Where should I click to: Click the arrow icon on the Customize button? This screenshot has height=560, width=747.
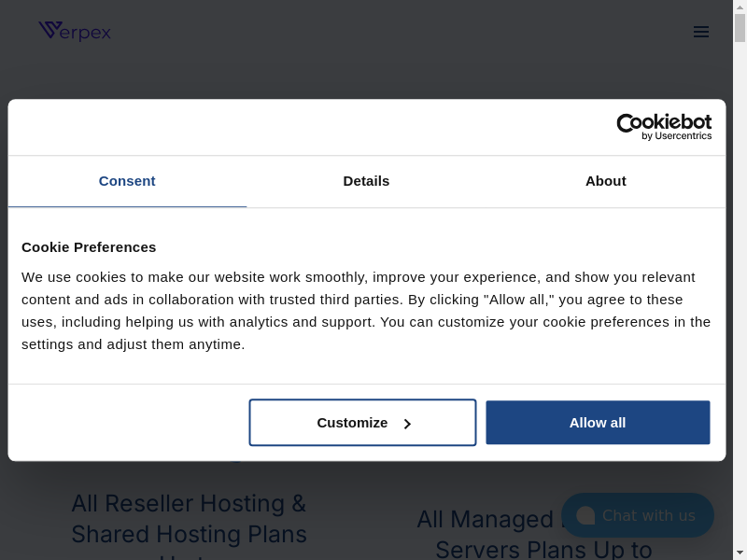coord(407,424)
